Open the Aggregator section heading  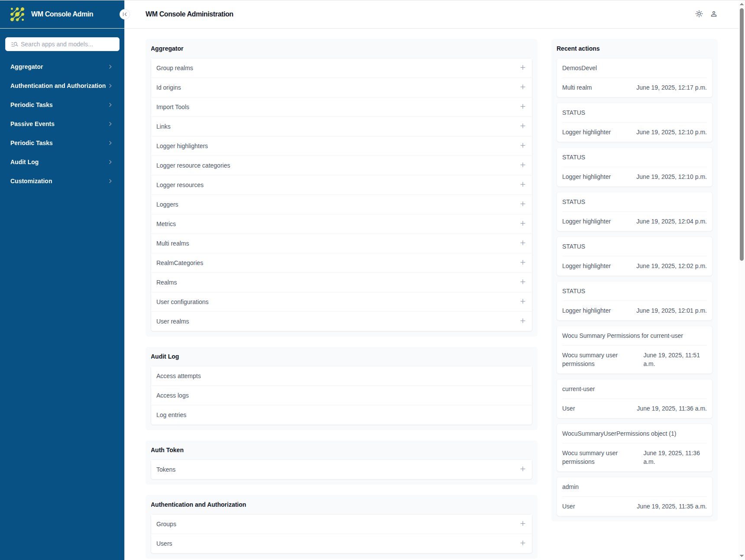(167, 49)
